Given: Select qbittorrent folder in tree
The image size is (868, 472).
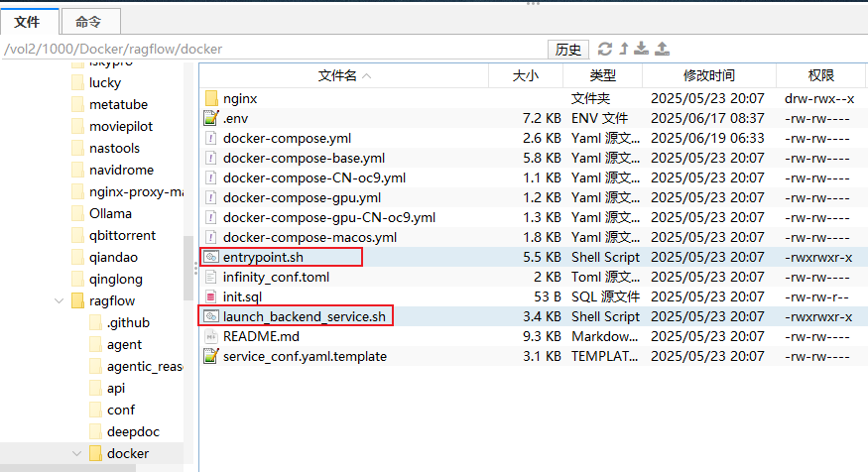Looking at the screenshot, I should tap(122, 236).
